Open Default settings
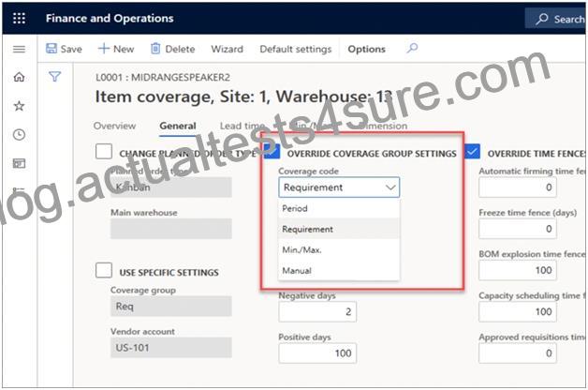Image resolution: width=588 pixels, height=390 pixels. tap(296, 49)
